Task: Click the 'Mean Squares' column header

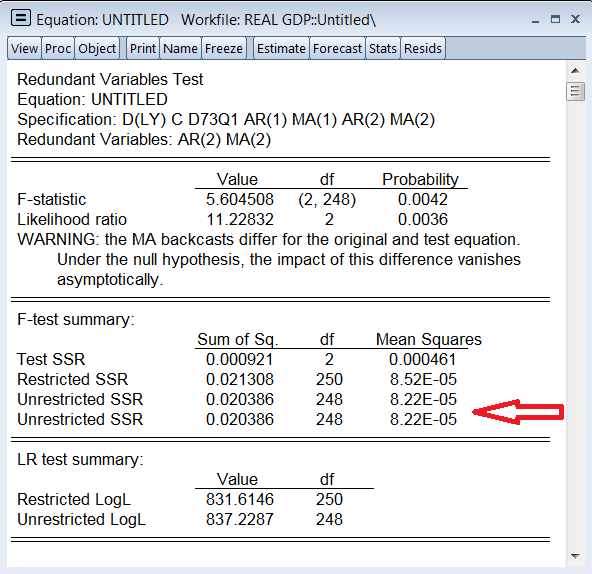Action: coord(429,339)
